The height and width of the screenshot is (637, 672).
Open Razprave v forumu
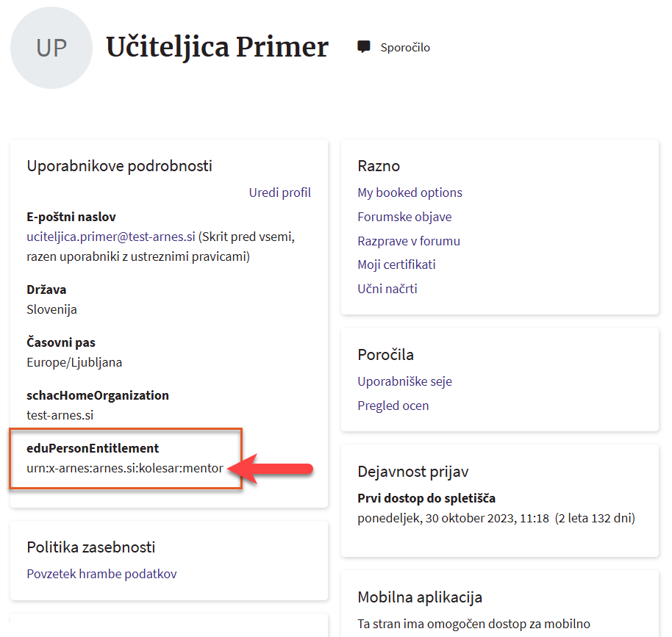click(409, 241)
